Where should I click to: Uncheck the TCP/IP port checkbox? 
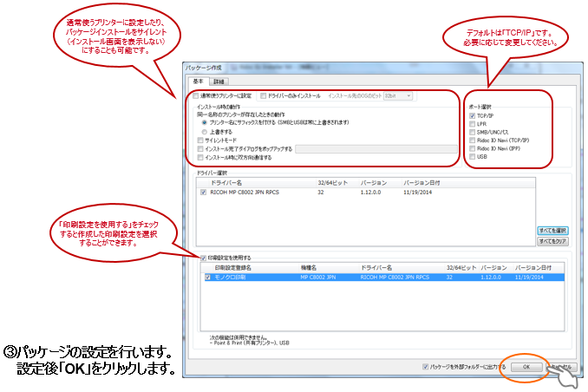point(473,115)
